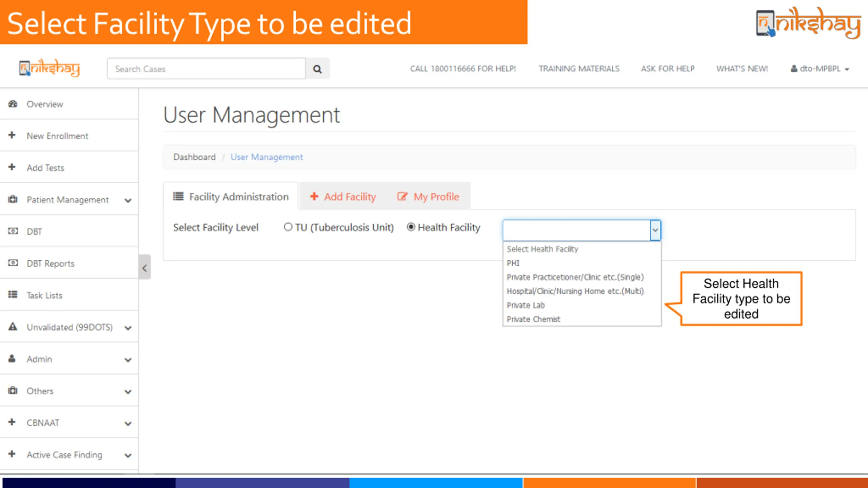Open the health facility type dropdown arrow
The width and height of the screenshot is (868, 488).
pos(655,230)
